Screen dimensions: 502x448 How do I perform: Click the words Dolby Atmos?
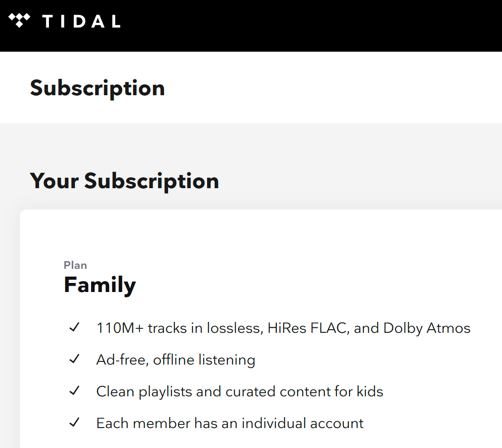427,328
